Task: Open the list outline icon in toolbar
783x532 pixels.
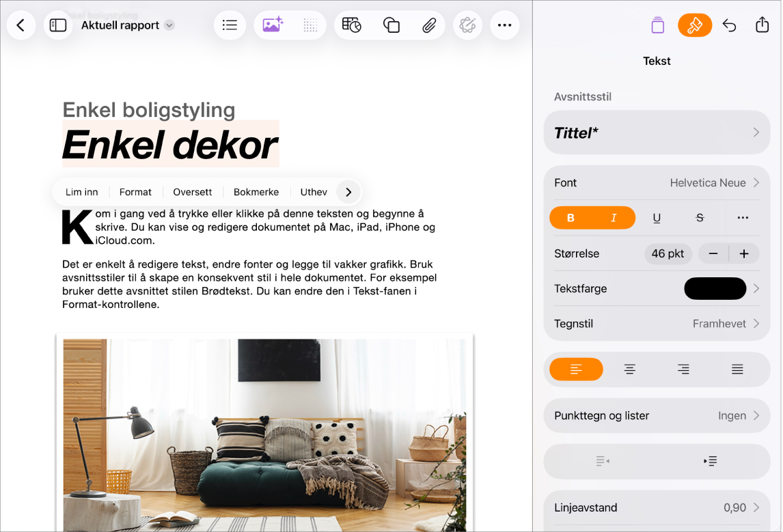Action: (230, 25)
